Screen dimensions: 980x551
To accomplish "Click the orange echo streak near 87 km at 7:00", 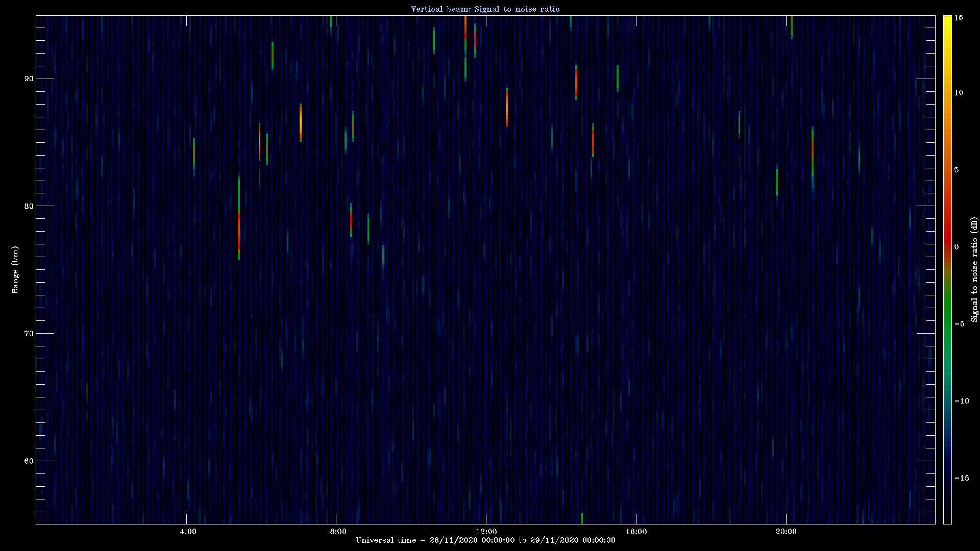I will coord(301,122).
